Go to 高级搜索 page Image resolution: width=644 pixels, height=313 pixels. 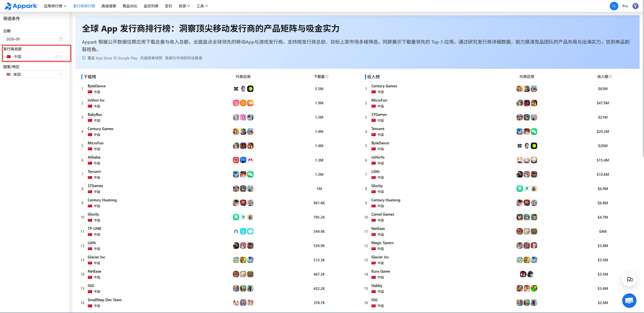pos(109,6)
